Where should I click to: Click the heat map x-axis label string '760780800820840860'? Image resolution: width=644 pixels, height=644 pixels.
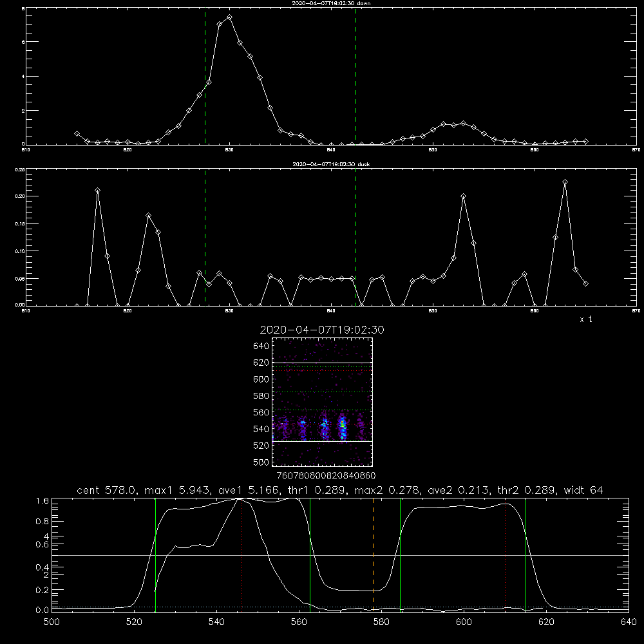coord(326,475)
